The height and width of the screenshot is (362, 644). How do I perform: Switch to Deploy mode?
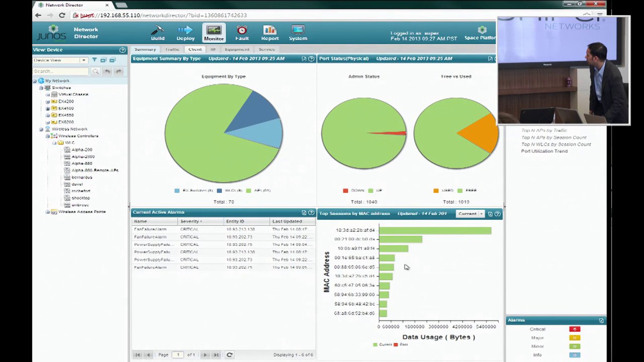185,33
